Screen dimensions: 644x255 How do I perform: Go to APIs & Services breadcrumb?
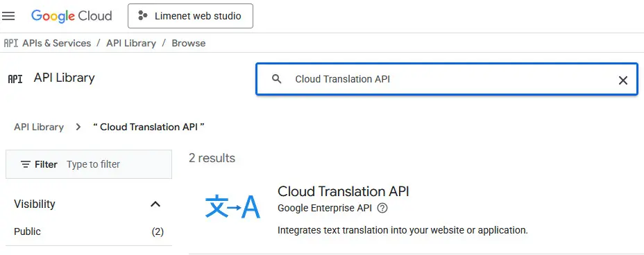point(57,43)
